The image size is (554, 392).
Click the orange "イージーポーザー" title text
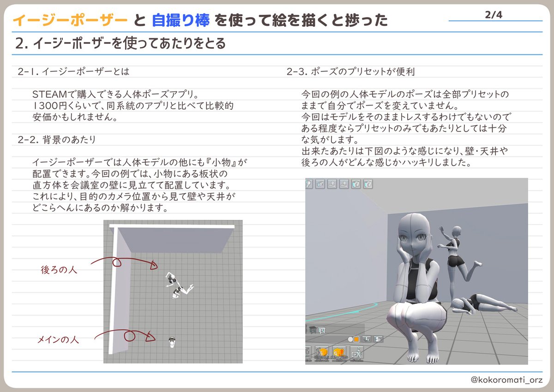(x=70, y=20)
